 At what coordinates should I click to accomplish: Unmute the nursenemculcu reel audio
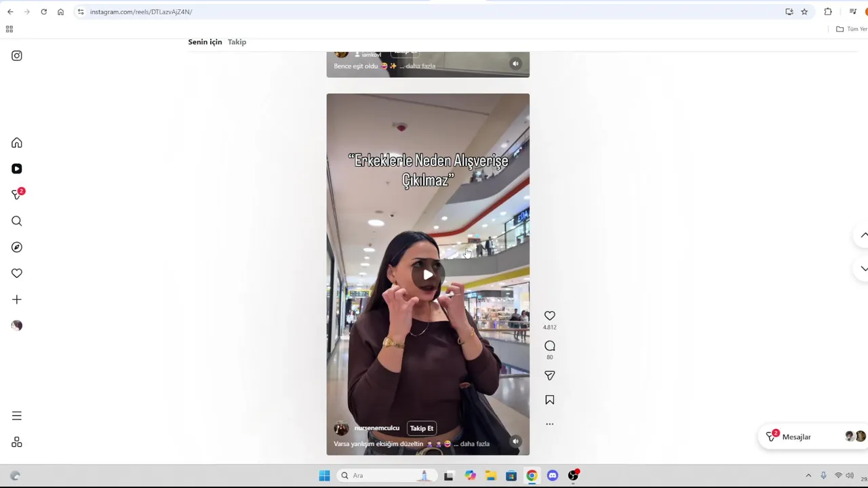pyautogui.click(x=515, y=441)
